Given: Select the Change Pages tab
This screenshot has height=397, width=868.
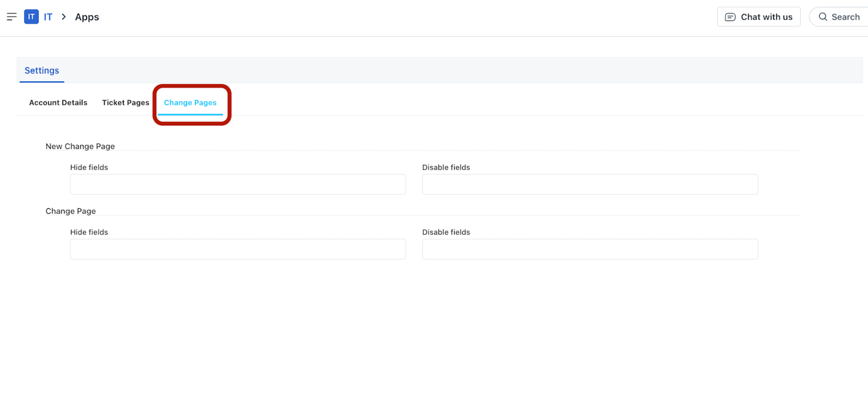Looking at the screenshot, I should pyautogui.click(x=190, y=103).
